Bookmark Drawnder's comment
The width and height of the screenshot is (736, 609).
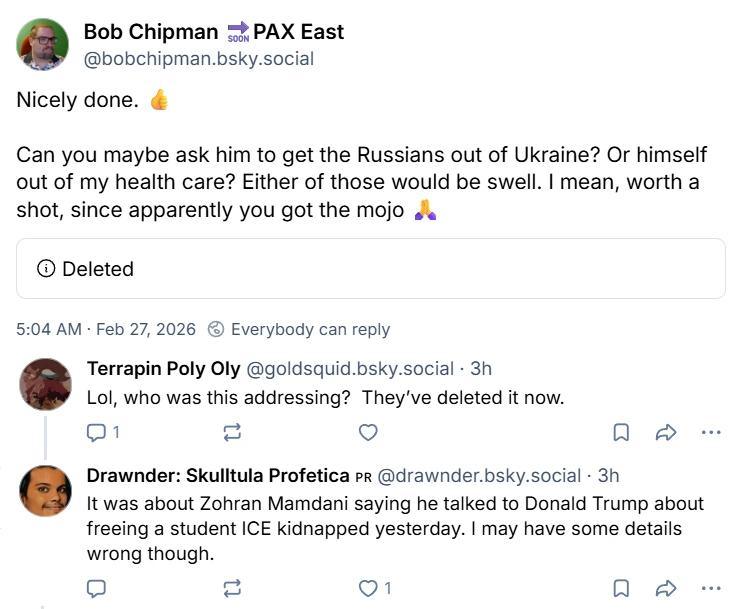click(621, 588)
